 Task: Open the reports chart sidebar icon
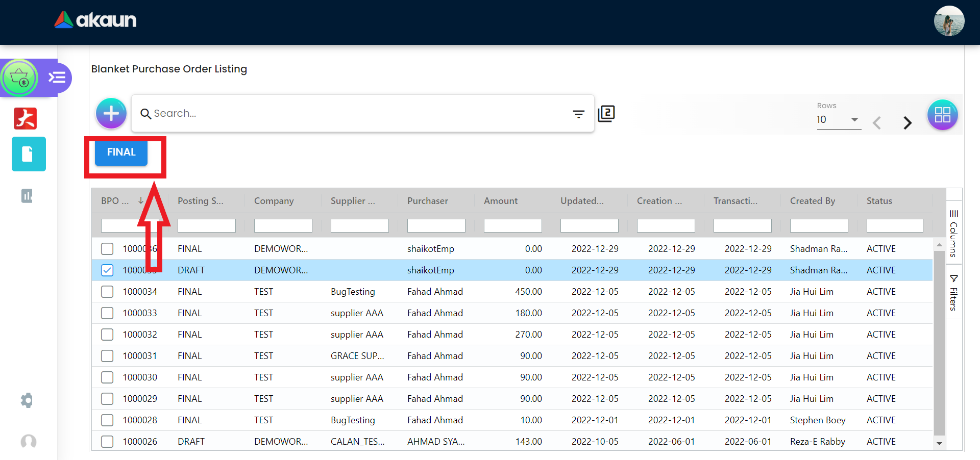(27, 196)
